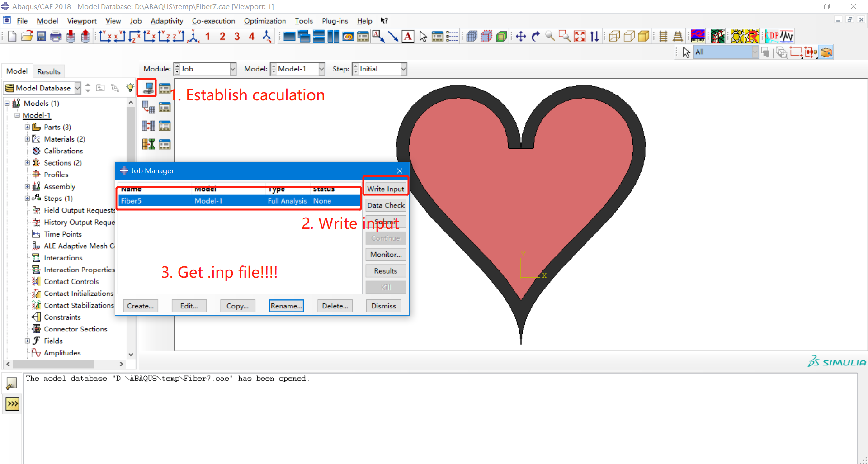Open the Job menu
Viewport: 868px width, 464px height.
point(136,21)
